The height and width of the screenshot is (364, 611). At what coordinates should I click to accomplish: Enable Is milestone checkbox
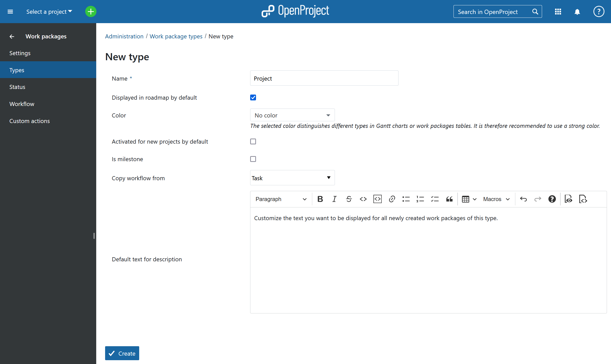click(x=253, y=159)
